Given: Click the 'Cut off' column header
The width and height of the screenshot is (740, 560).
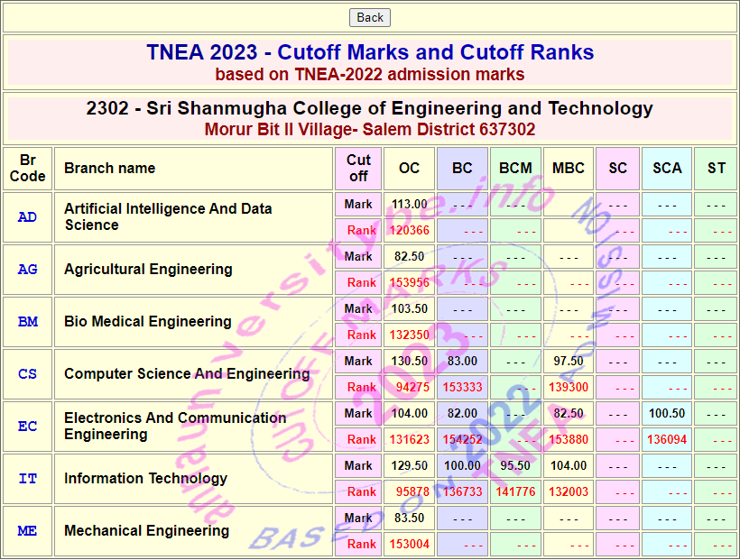Looking at the screenshot, I should [x=358, y=169].
